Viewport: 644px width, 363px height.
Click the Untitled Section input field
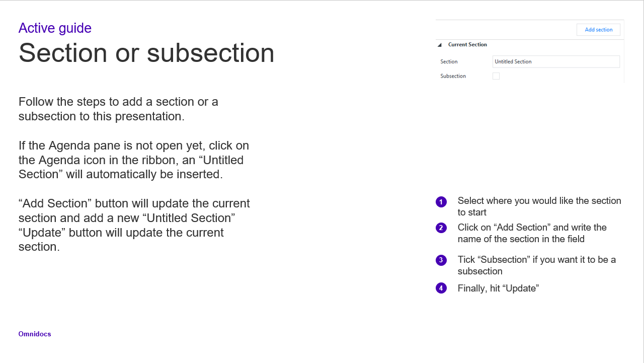tap(556, 61)
